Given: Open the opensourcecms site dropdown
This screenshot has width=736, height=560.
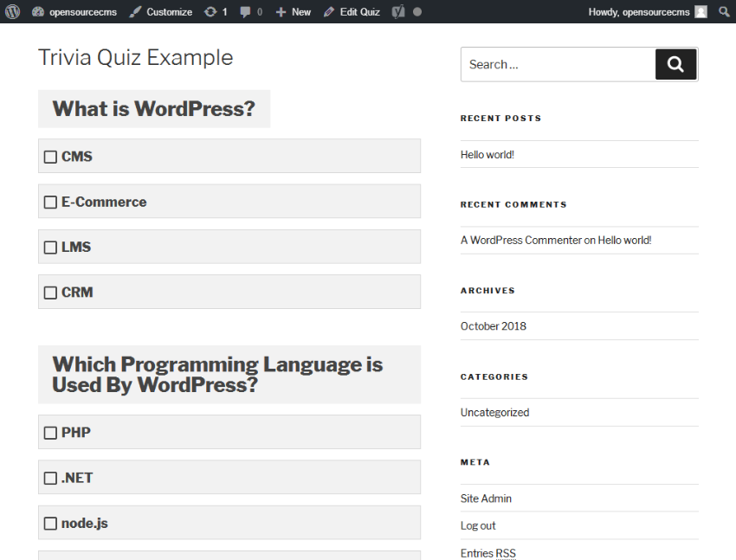Looking at the screenshot, I should pyautogui.click(x=74, y=11).
